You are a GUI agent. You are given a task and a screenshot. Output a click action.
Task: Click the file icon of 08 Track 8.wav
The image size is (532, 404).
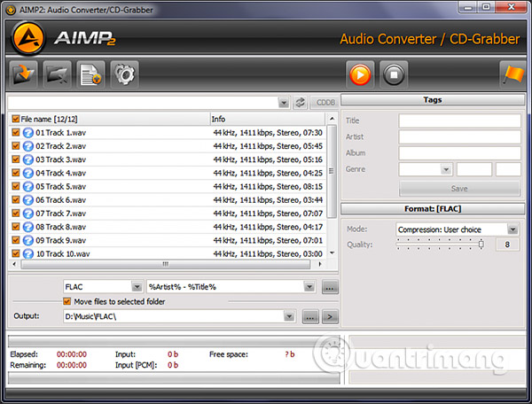tap(28, 227)
